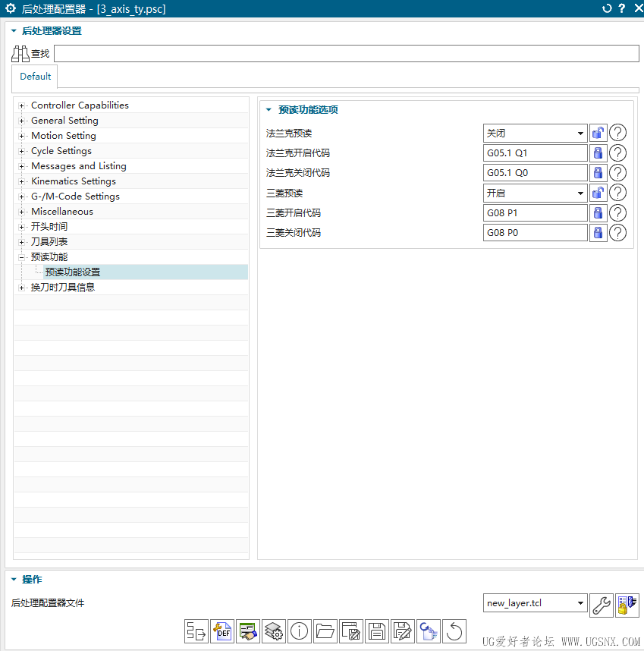The image size is (644, 651).
Task: Toggle the lock beside 法兰克预读 dropdown
Action: tap(598, 133)
